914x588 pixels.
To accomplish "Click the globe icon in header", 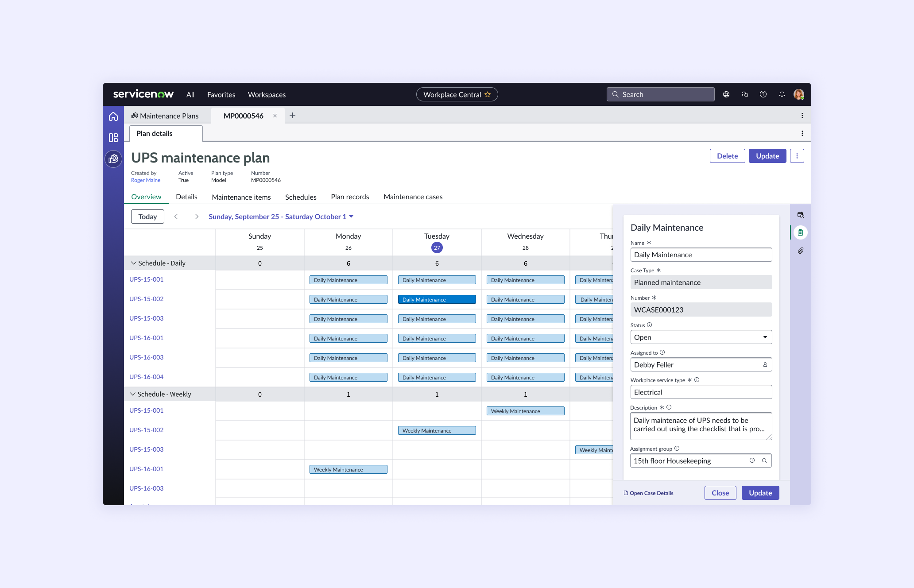I will point(726,94).
